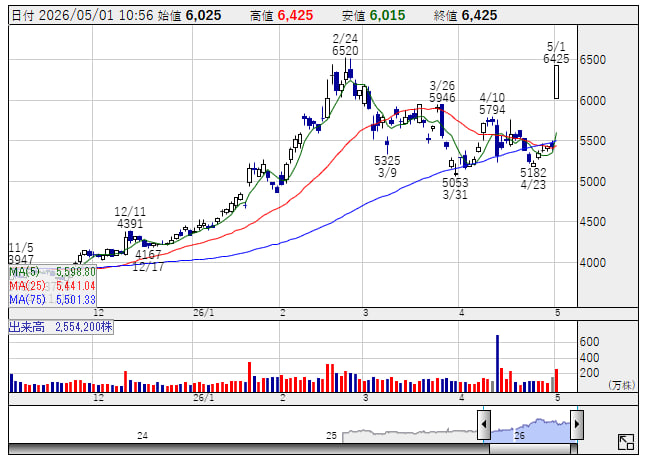Click the right range handle arrow in the navigator
Screen dimensions: 647x459
tap(576, 425)
